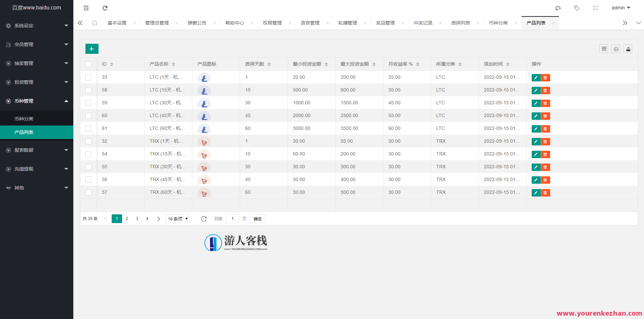Check the select-all checkbox in table header
The height and width of the screenshot is (319, 644).
pyautogui.click(x=88, y=64)
